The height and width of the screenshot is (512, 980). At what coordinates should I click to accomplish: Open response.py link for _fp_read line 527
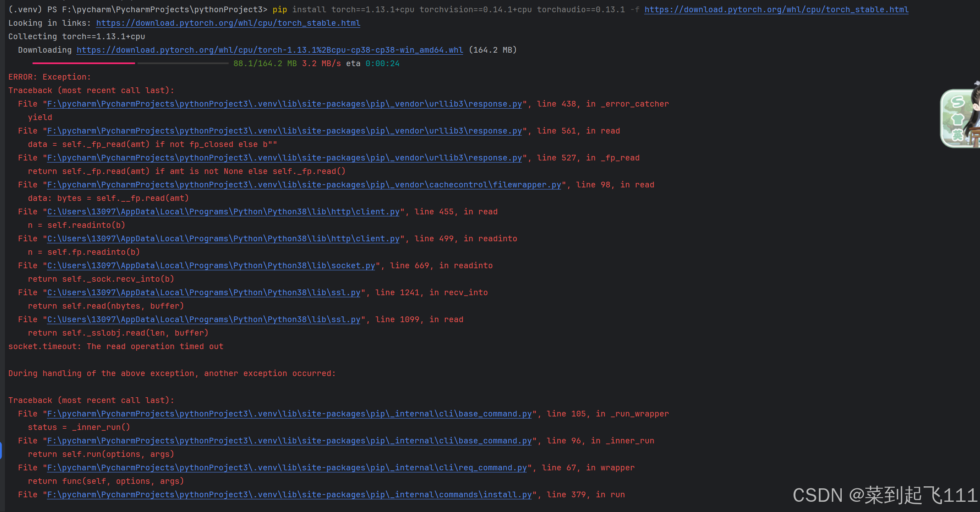pyautogui.click(x=284, y=158)
